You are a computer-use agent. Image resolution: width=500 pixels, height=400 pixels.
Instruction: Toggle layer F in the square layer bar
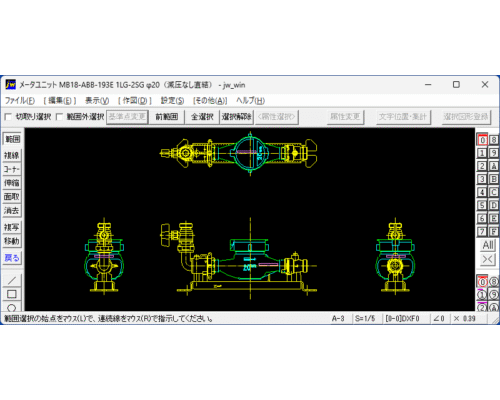pyautogui.click(x=494, y=231)
